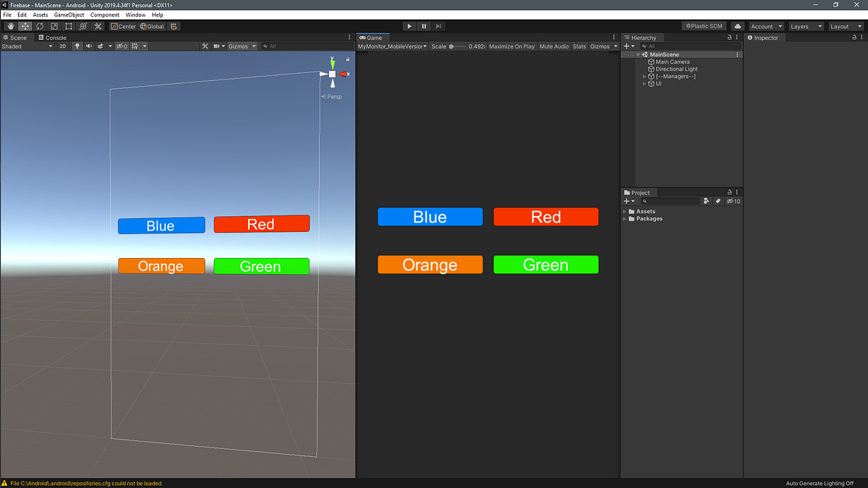Open the Cloud services icon
The width and height of the screenshot is (868, 488).
737,26
